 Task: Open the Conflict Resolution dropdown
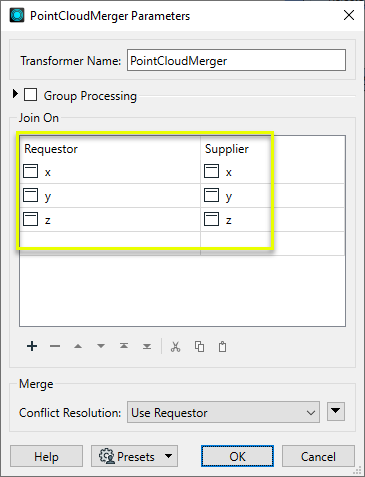point(223,412)
